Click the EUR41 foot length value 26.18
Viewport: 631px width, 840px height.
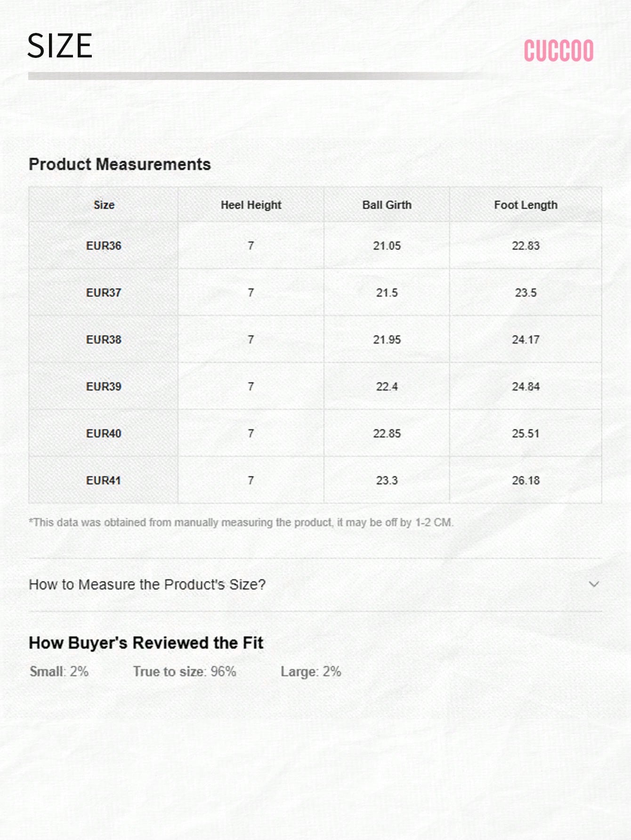click(x=526, y=480)
